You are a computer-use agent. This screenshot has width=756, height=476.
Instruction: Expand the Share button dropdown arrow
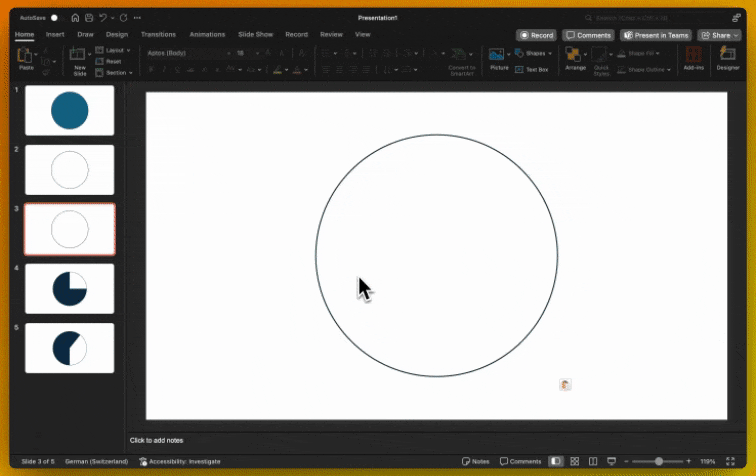tap(736, 35)
